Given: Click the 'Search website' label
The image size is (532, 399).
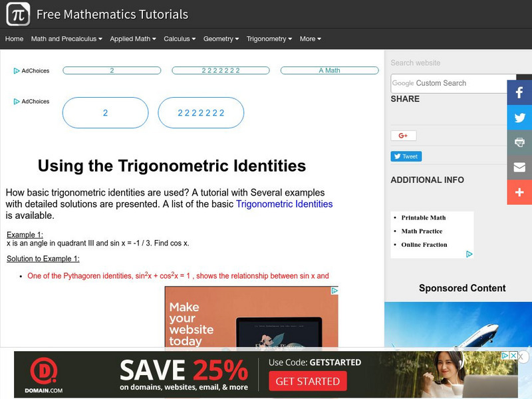Looking at the screenshot, I should tap(416, 63).
